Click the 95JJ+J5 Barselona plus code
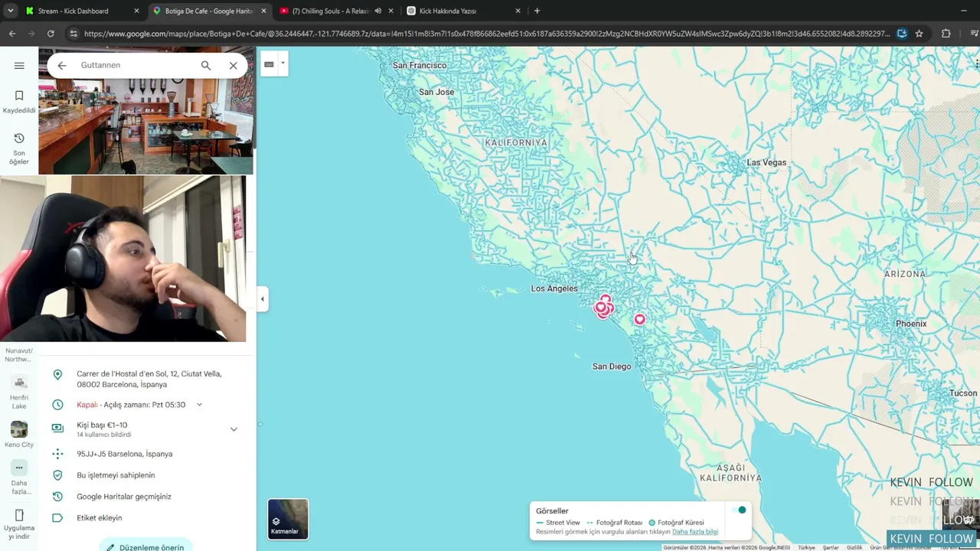Image resolution: width=980 pixels, height=551 pixels. [x=125, y=454]
